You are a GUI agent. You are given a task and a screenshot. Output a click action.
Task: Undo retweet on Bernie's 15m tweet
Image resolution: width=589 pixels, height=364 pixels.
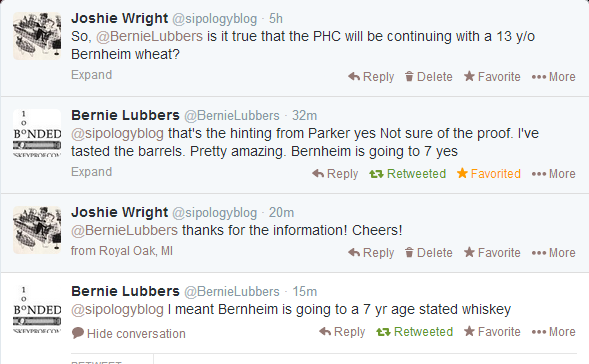tap(415, 332)
